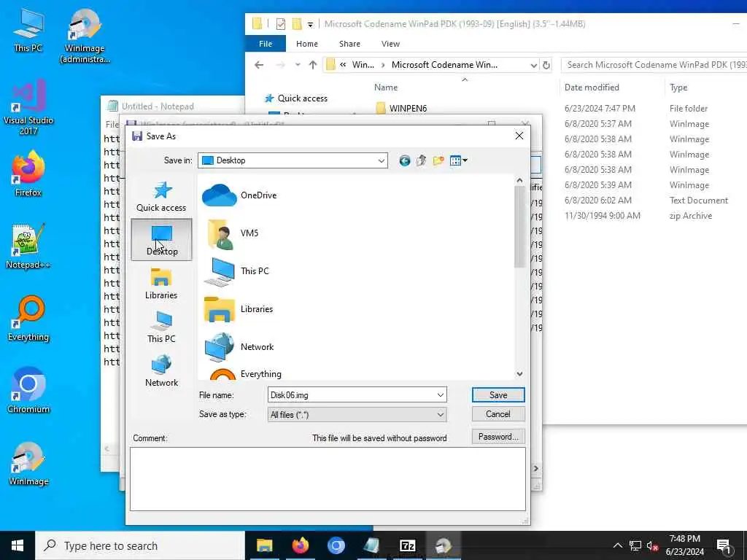Click inside the Comment text area
The width and height of the screenshot is (747, 560).
328,478
